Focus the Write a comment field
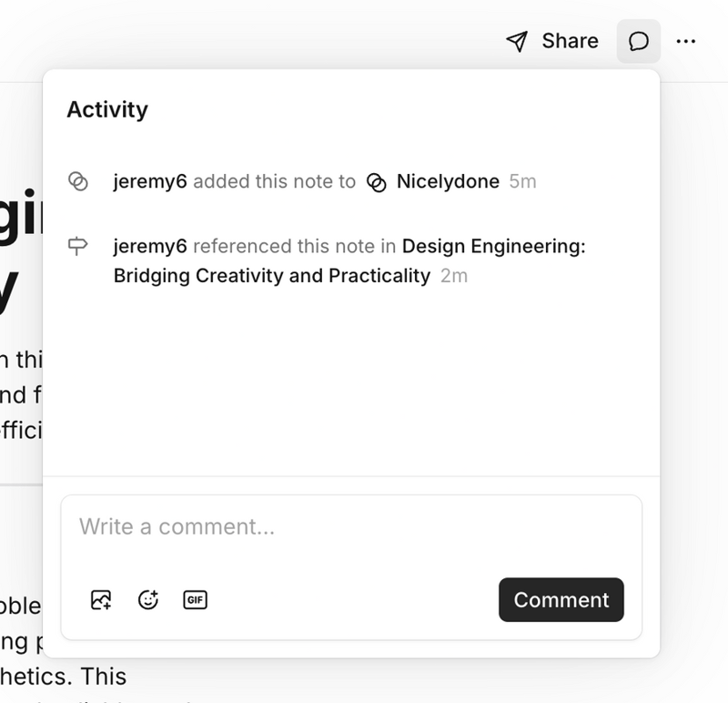Screen dimensions: 728x703 point(350,526)
